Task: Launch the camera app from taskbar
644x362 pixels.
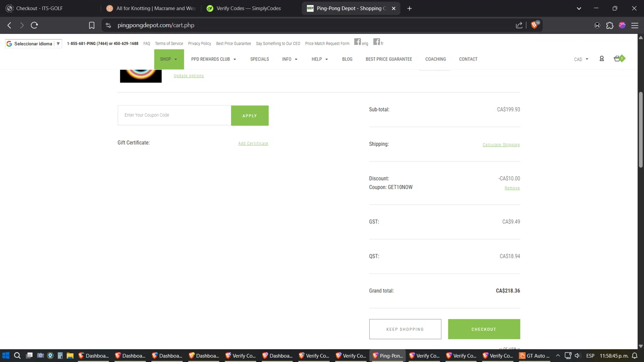Action: point(40,356)
